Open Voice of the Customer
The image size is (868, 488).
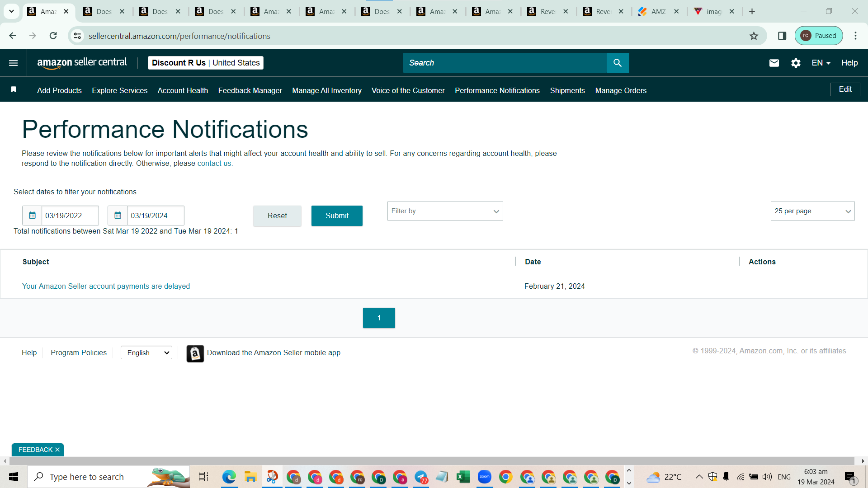click(x=408, y=90)
